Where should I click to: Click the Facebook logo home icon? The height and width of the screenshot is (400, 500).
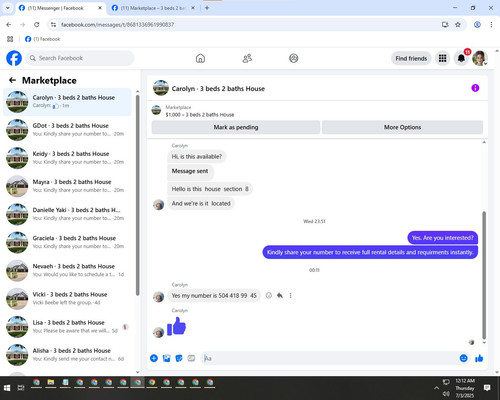(x=14, y=58)
